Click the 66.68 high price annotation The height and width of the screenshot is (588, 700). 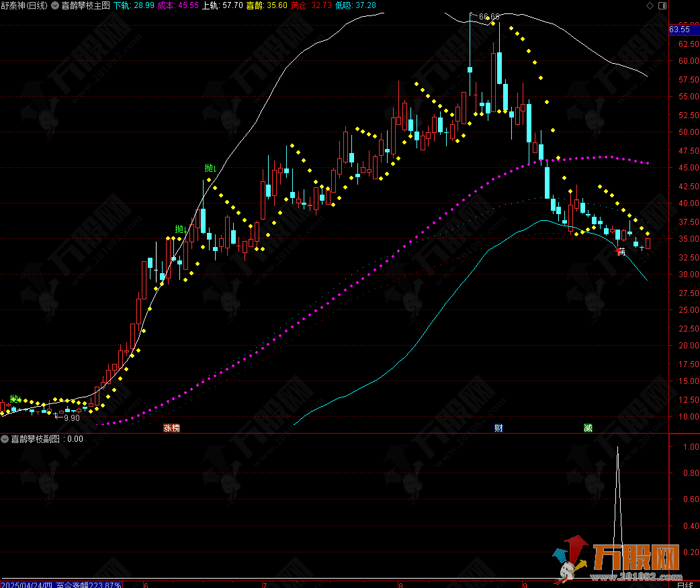point(488,17)
